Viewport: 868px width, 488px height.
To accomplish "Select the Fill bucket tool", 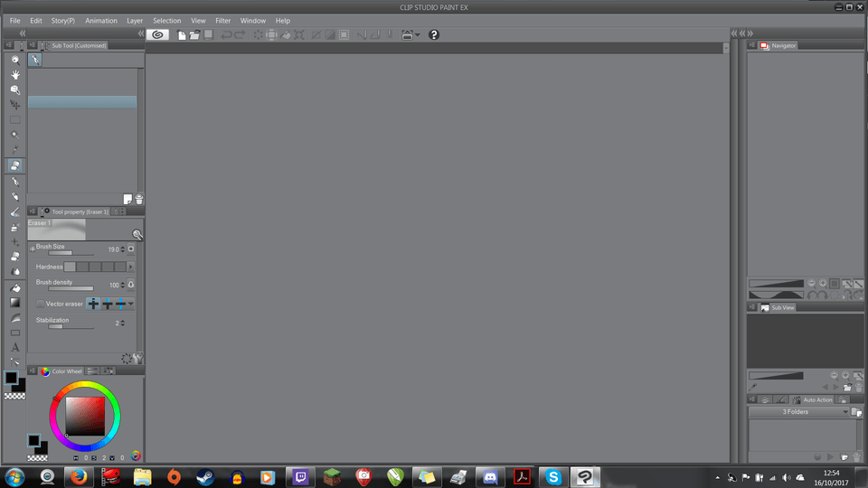I will pos(15,287).
